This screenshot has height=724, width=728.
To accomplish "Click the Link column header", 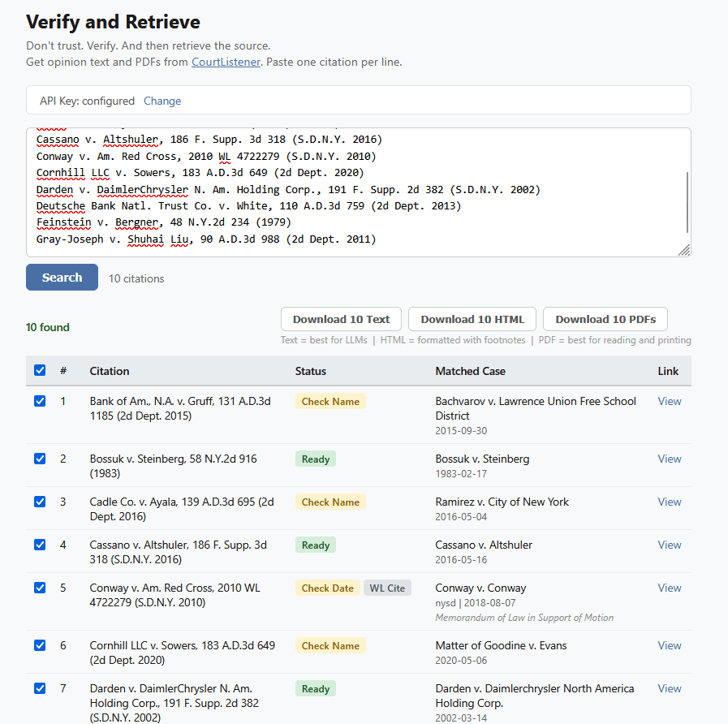I will [668, 371].
